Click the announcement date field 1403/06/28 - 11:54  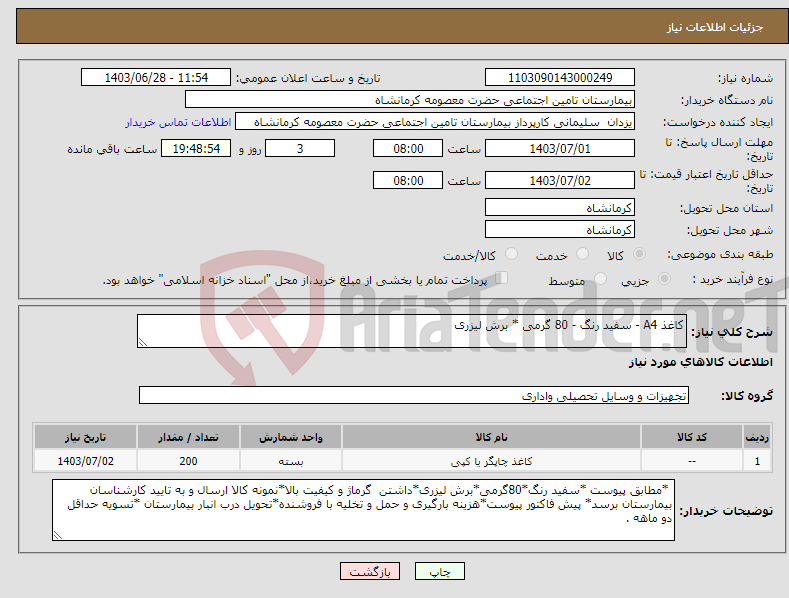pos(156,78)
